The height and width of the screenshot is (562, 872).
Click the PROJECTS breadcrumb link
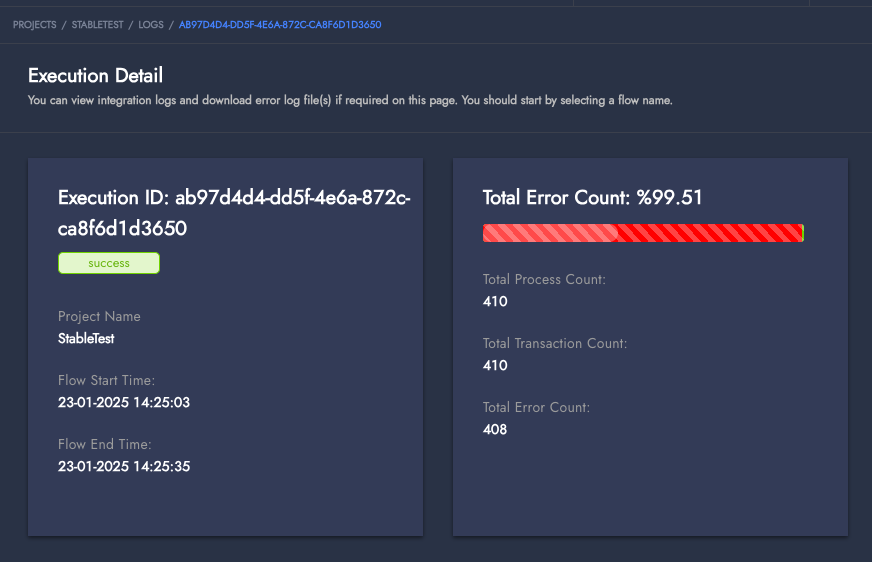click(34, 24)
